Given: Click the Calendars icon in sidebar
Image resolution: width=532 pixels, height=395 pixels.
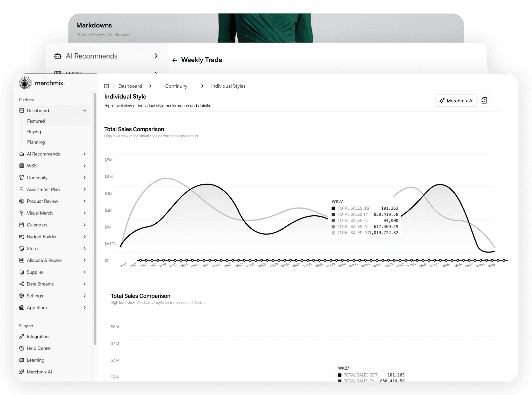Looking at the screenshot, I should pos(22,225).
